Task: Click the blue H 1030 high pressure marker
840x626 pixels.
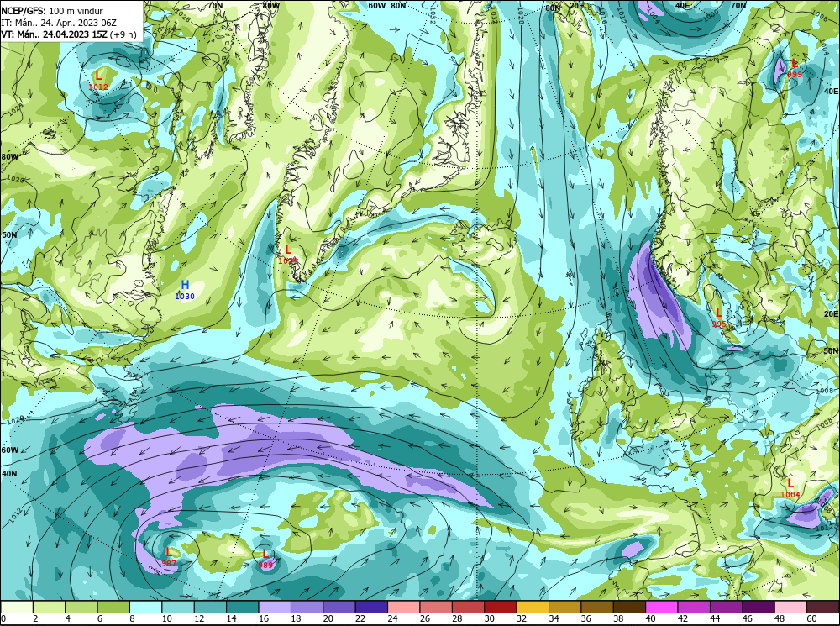Action: [x=185, y=289]
